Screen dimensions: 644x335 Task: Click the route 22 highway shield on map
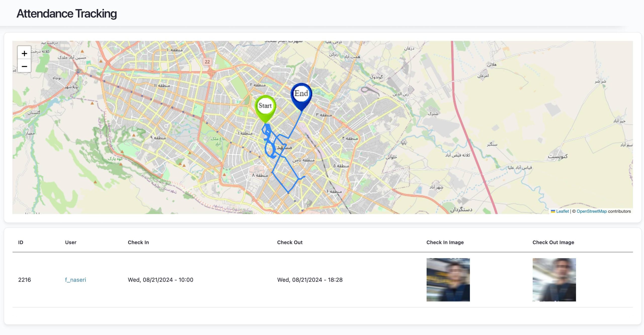(207, 62)
